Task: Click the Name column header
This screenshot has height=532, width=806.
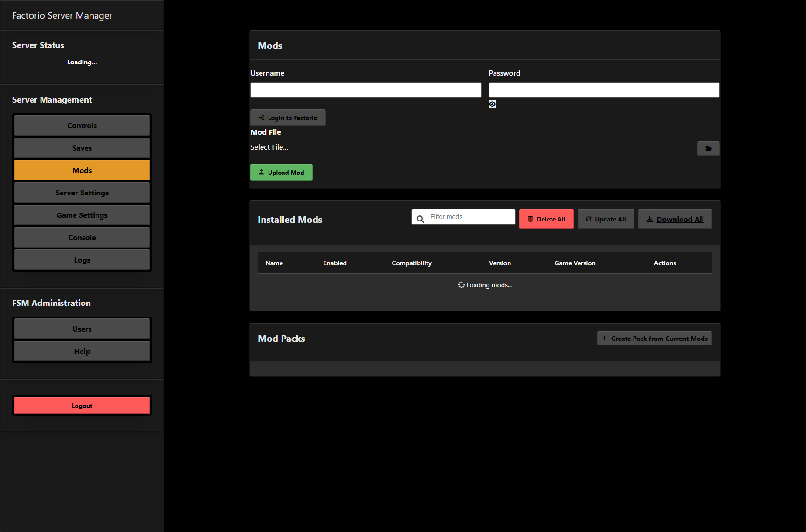Action: (x=274, y=263)
